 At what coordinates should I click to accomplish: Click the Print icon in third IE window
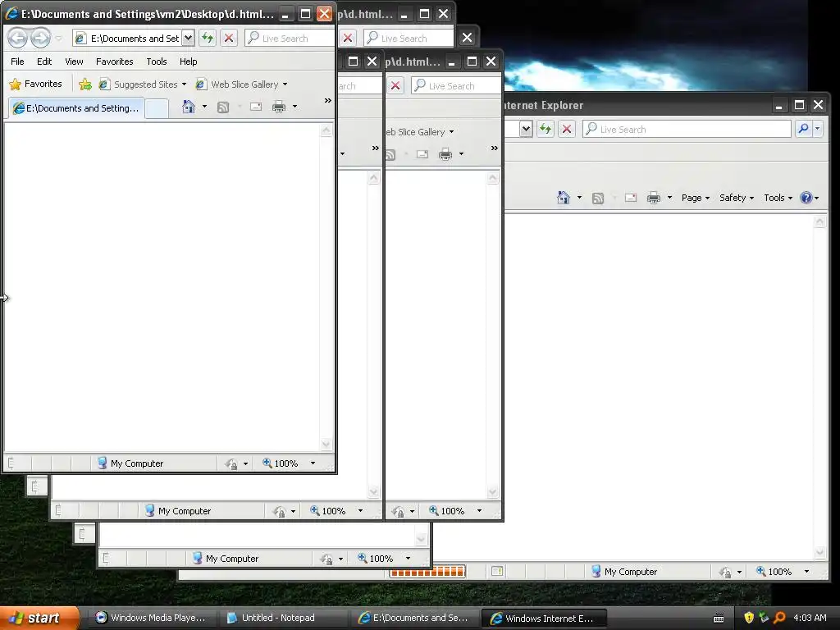coord(445,154)
